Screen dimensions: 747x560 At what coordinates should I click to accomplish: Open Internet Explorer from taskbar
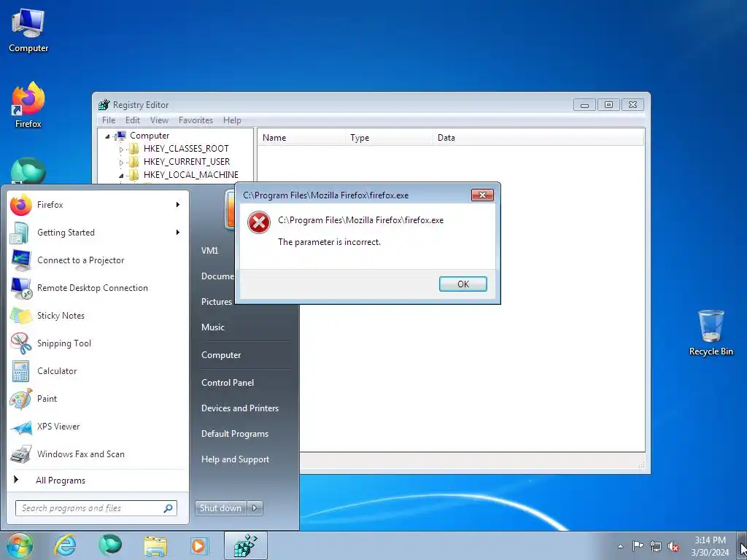[x=65, y=545]
